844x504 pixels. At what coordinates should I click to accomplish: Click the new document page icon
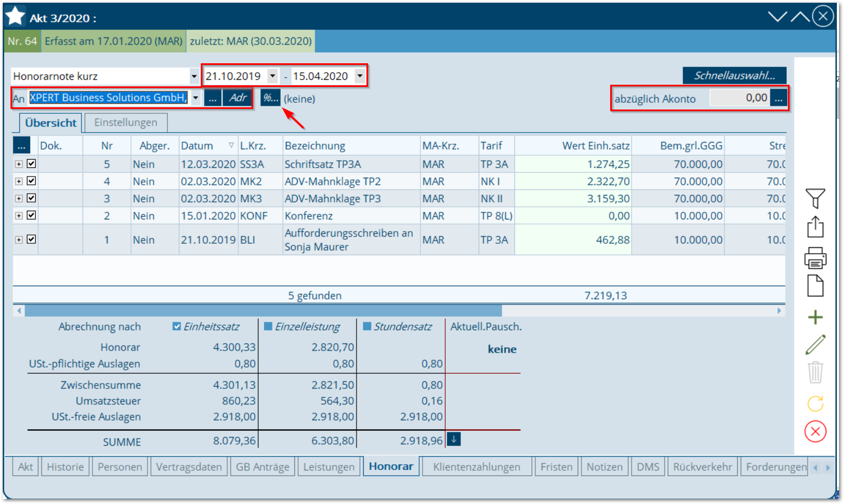(815, 286)
